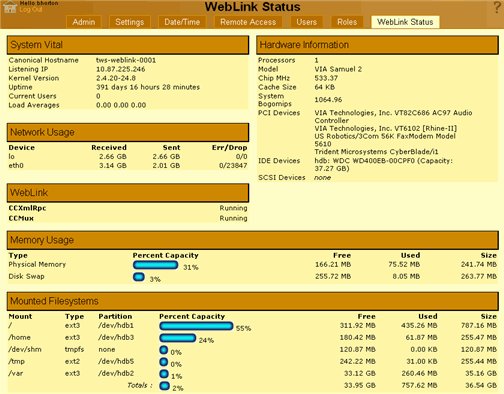Click the /dev/shm 0% capacity indicator

pos(163,350)
